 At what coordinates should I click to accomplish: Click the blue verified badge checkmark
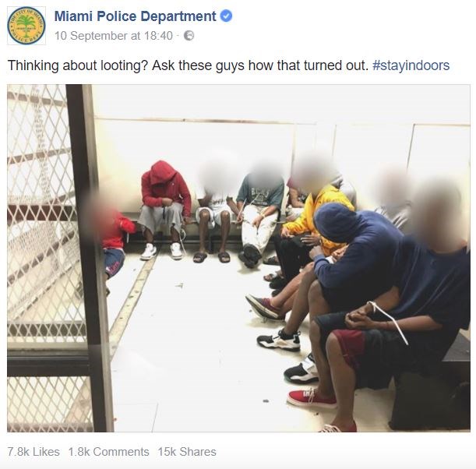tap(226, 16)
